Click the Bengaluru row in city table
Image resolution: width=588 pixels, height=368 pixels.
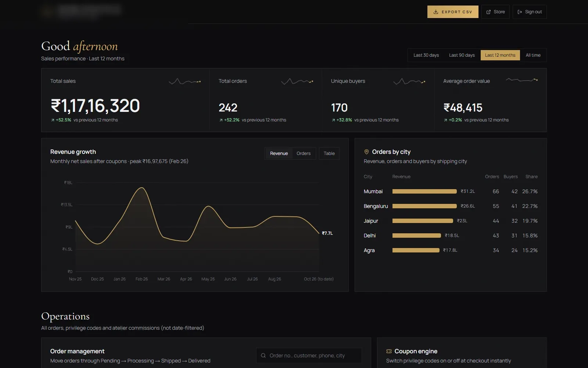coord(451,206)
